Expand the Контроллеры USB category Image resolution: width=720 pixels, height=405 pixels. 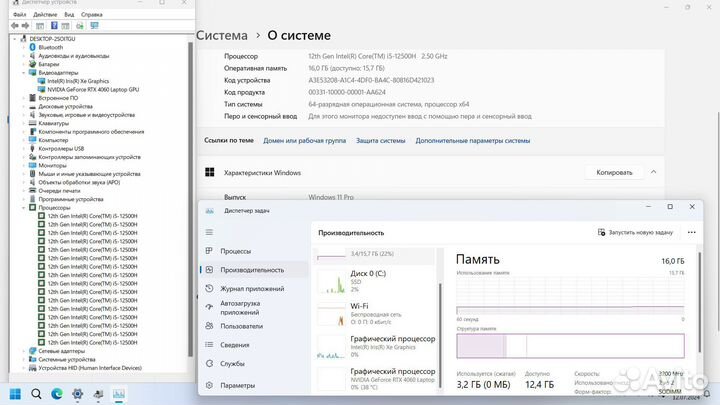(24, 148)
